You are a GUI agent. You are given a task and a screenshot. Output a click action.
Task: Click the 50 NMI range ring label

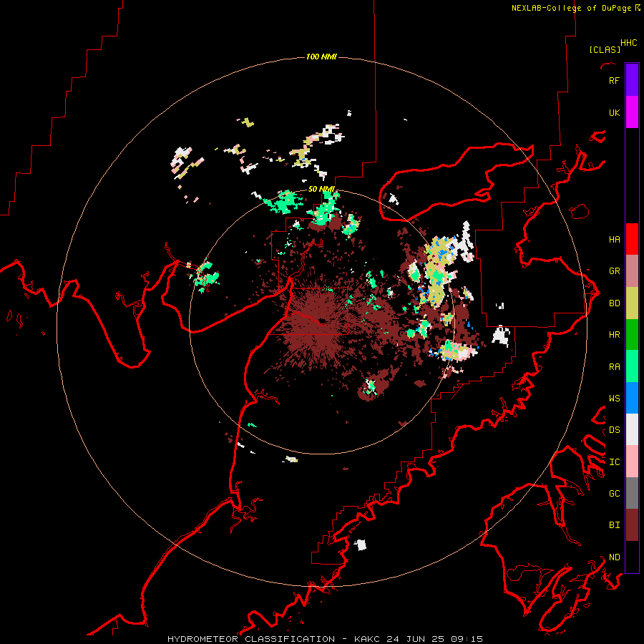coord(321,189)
